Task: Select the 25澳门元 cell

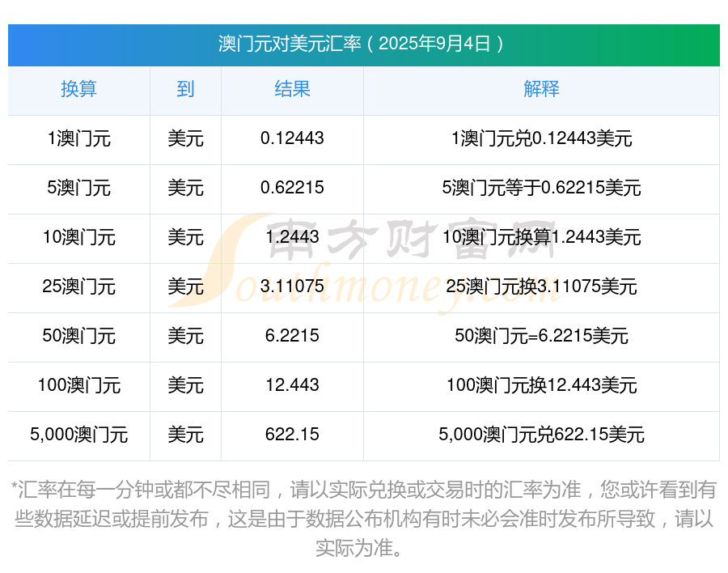Action: (79, 286)
